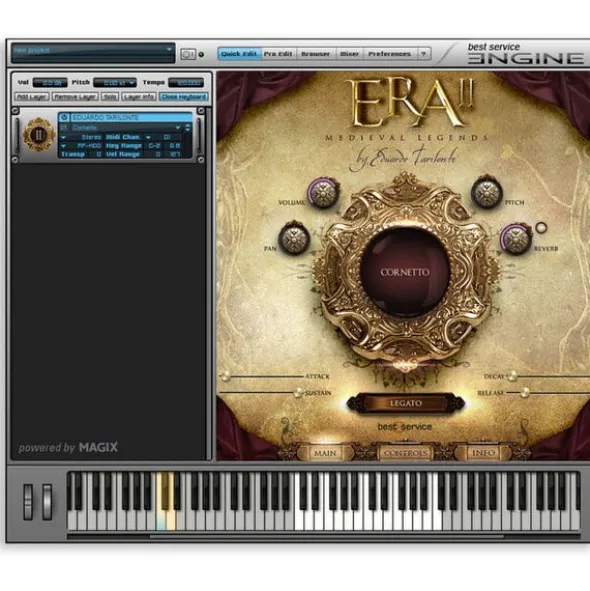The width and height of the screenshot is (590, 591).
Task: Toggle the LEGATO button
Action: [x=406, y=403]
